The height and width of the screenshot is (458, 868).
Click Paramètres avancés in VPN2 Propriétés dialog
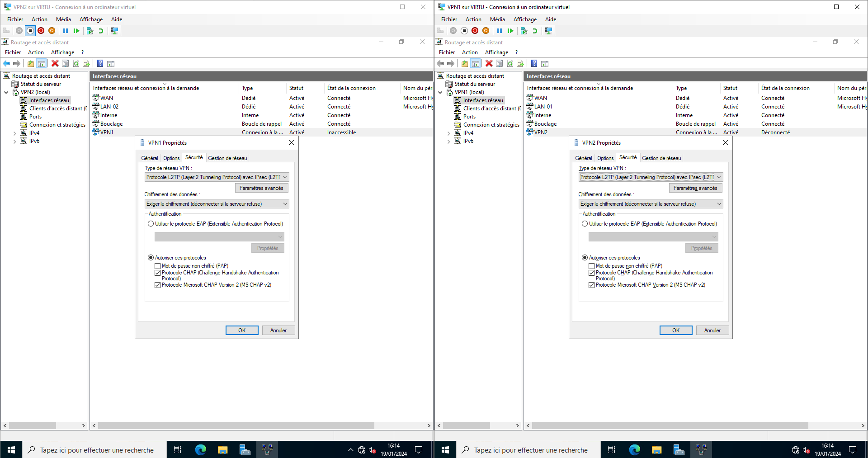[695, 188]
